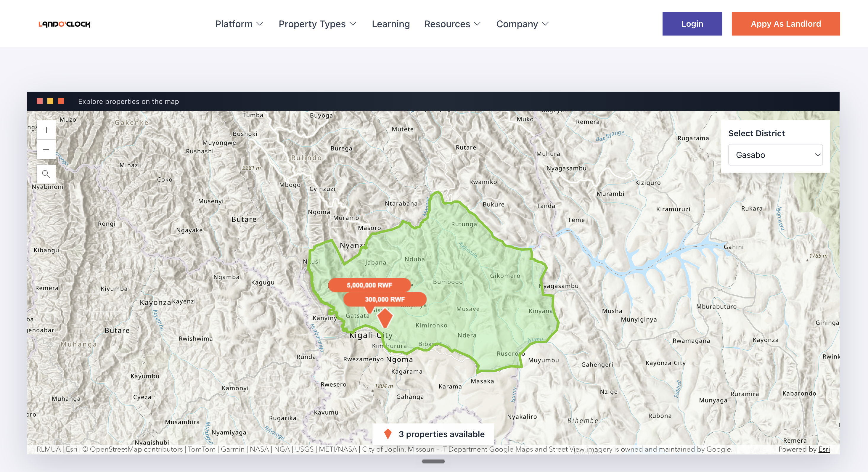Go to the Learning page

tap(390, 24)
